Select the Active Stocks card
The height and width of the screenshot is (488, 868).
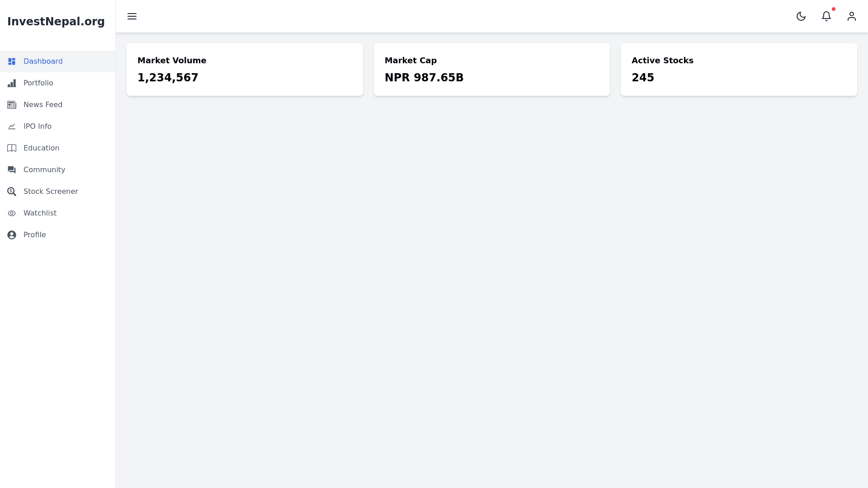pyautogui.click(x=739, y=70)
